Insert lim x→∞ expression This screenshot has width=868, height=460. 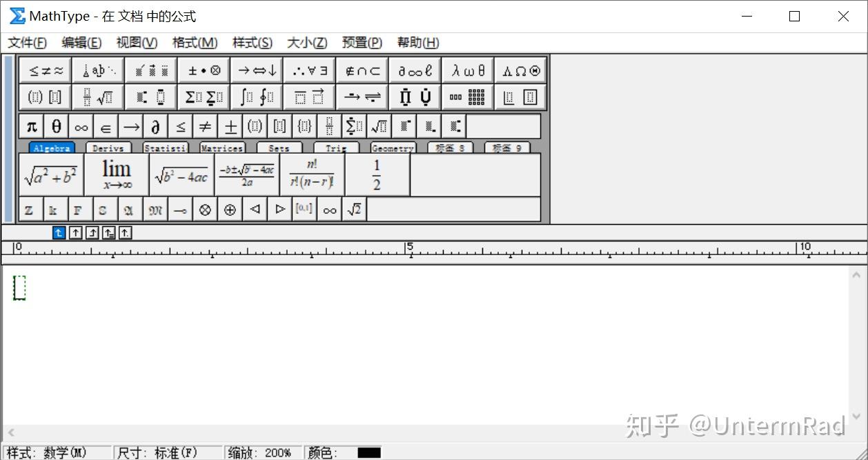click(x=117, y=174)
